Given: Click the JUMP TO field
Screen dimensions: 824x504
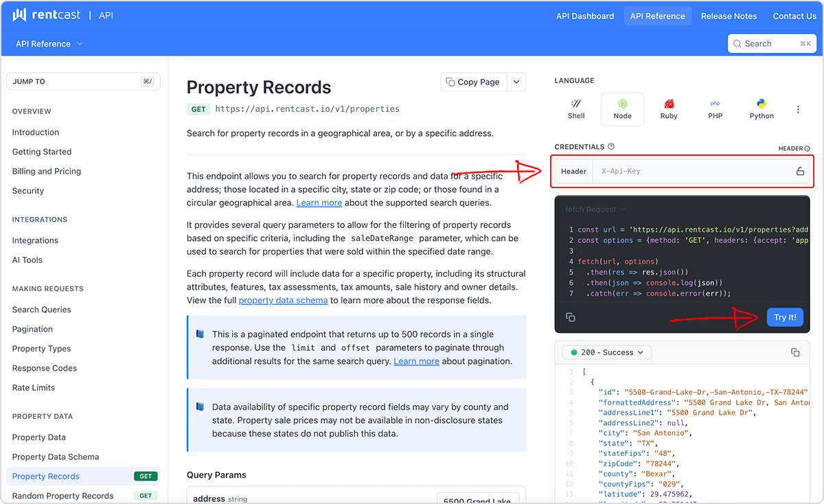Looking at the screenshot, I should coord(83,81).
